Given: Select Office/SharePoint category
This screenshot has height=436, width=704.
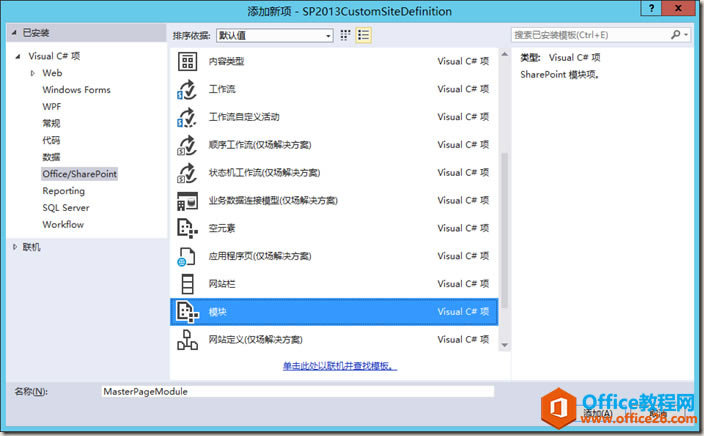Looking at the screenshot, I should 79,174.
